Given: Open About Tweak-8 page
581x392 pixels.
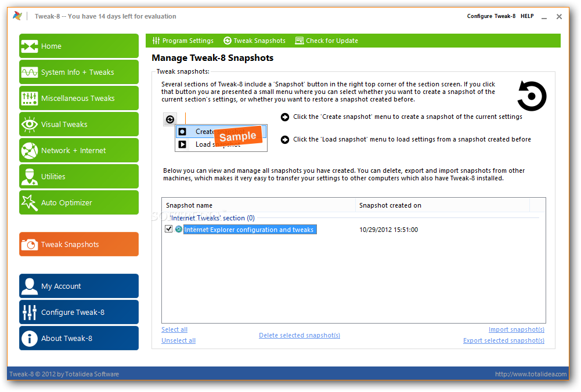Looking at the screenshot, I should (79, 338).
